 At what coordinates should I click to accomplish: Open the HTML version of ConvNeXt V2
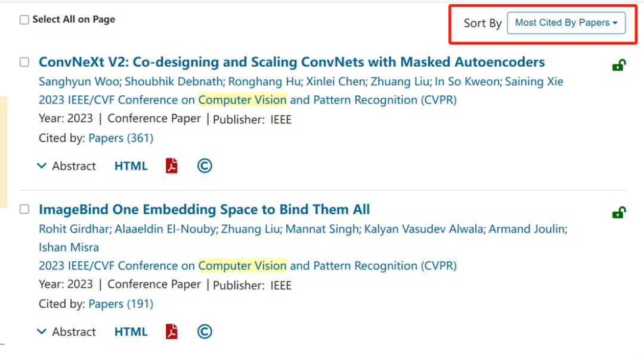(x=131, y=166)
